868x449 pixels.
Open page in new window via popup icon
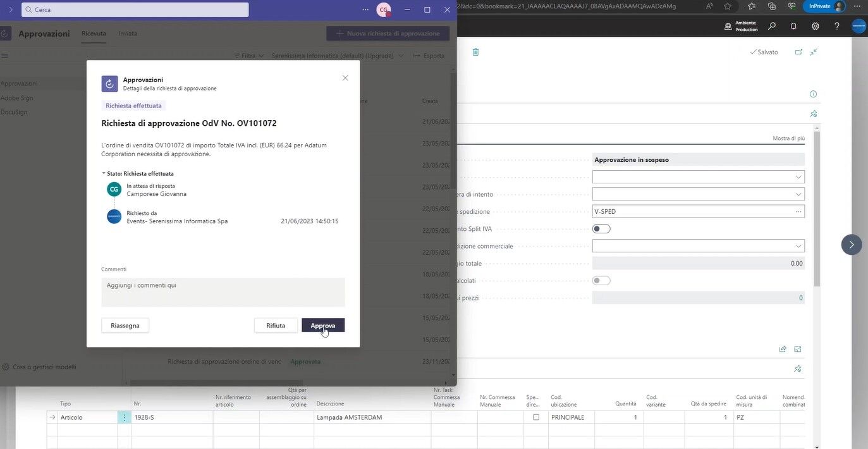pos(798,51)
